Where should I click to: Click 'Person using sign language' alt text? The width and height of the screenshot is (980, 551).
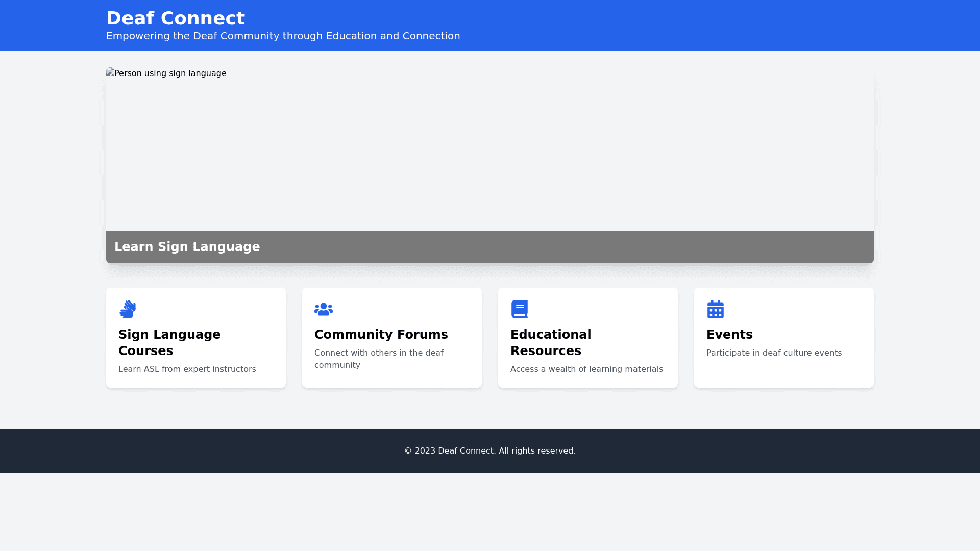(170, 73)
